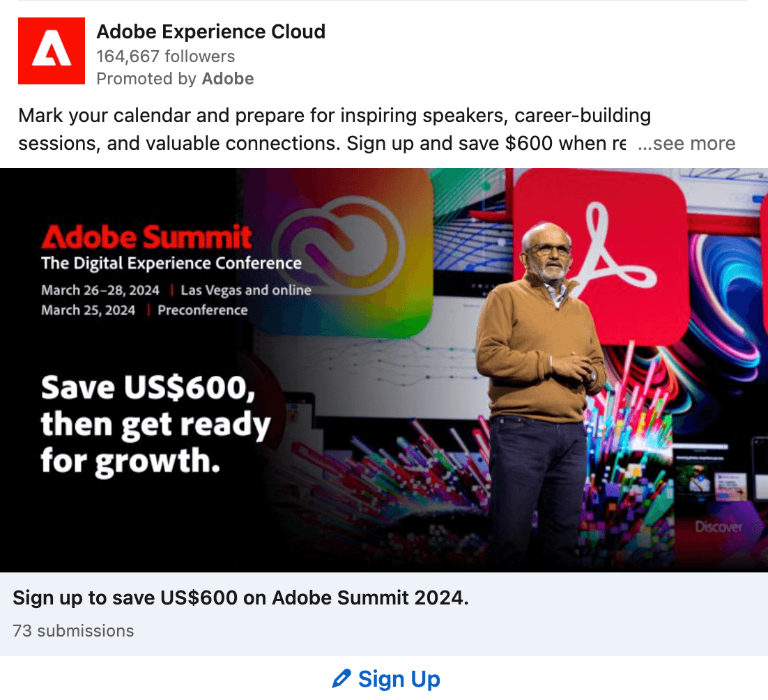Screen dimensions: 768x700
Task: Click the Promoted by Adobe label
Action: pos(175,78)
